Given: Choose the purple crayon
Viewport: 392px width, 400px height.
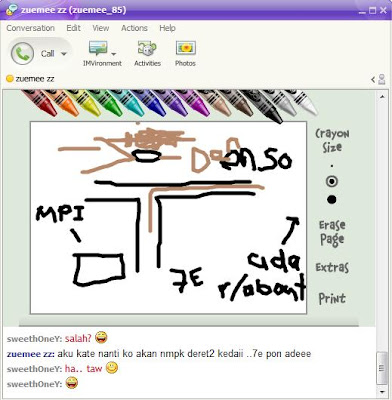Looking at the screenshot, I should tap(171, 102).
